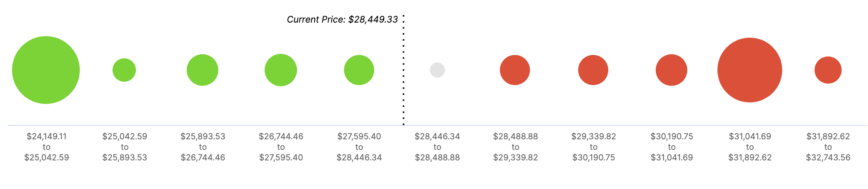
Task: Select the largest red bubble for $31,041.69 range
Action: (x=750, y=70)
